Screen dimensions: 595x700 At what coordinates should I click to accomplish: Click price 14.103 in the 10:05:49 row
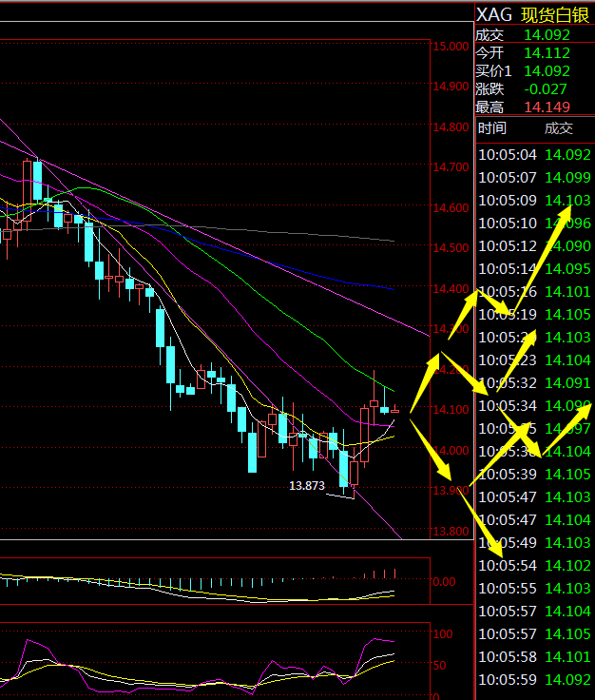coord(567,542)
